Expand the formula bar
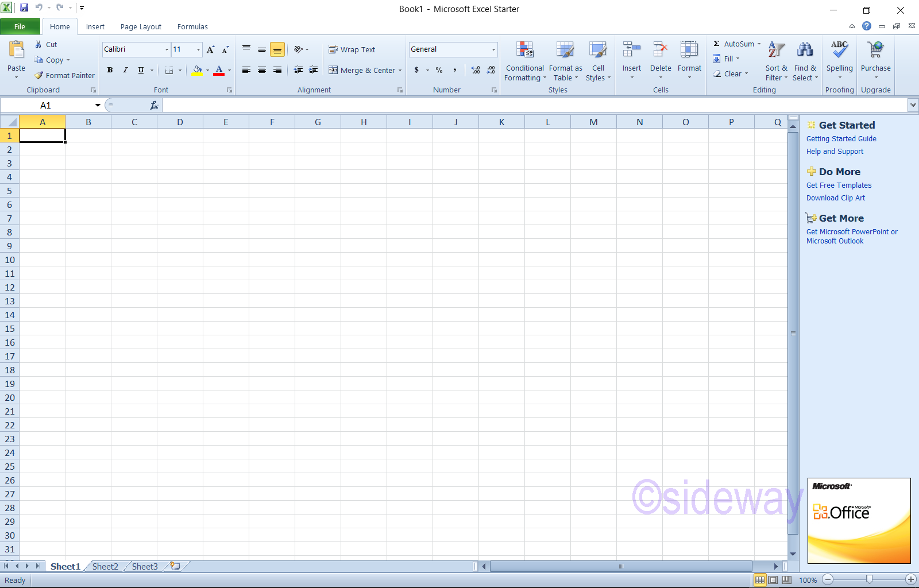The image size is (919, 588). [913, 105]
